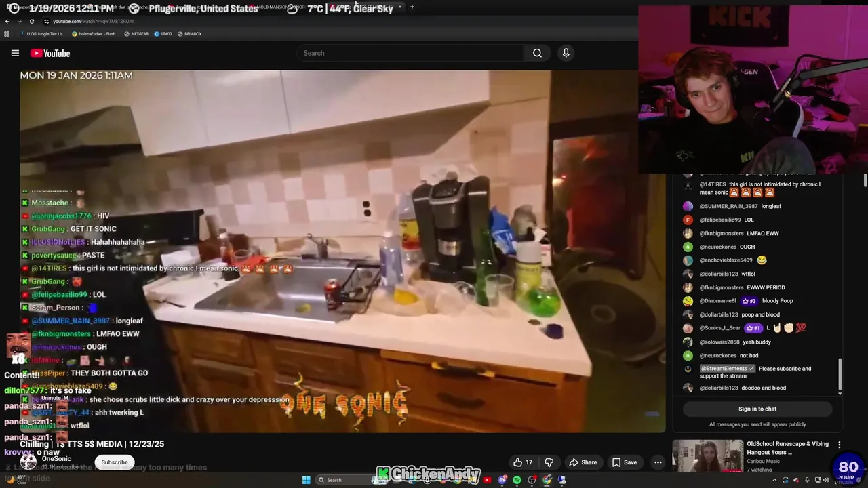Open the BELABOX bookmark
The image size is (868, 488).
click(189, 33)
